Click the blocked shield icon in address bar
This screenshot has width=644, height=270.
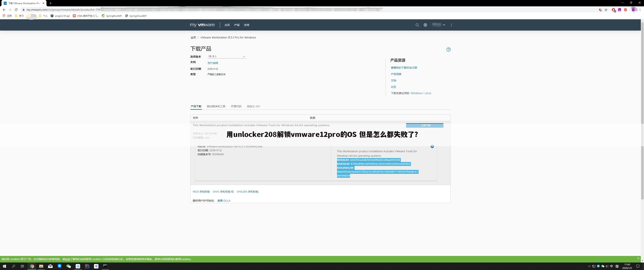click(x=600, y=10)
